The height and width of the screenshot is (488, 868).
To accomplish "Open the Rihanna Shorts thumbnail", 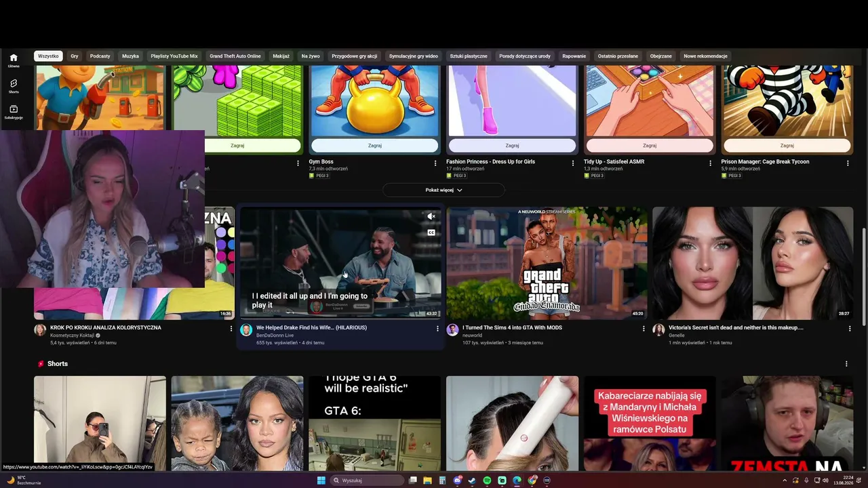I will pyautogui.click(x=237, y=424).
